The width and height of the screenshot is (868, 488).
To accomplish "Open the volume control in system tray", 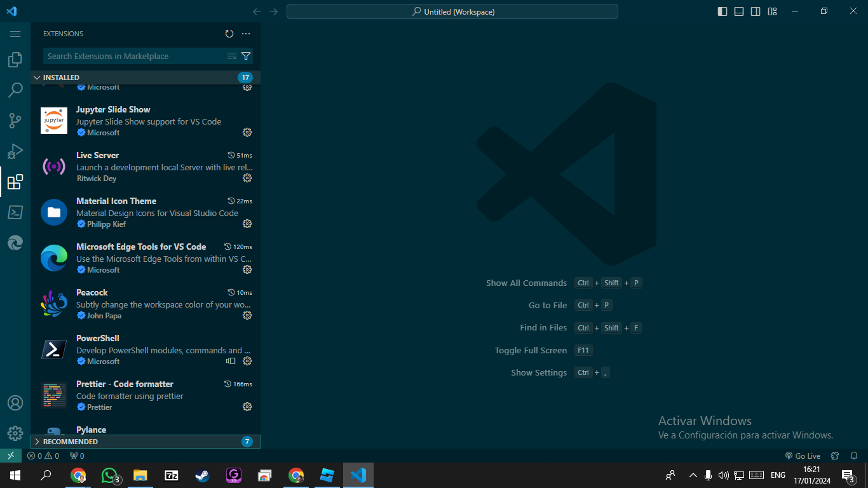I will (723, 475).
